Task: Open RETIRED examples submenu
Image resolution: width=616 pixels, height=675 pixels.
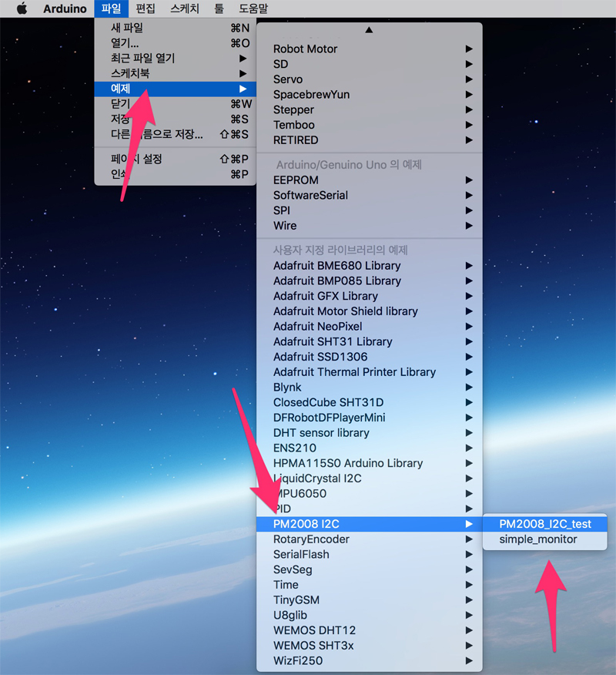Action: tap(369, 140)
